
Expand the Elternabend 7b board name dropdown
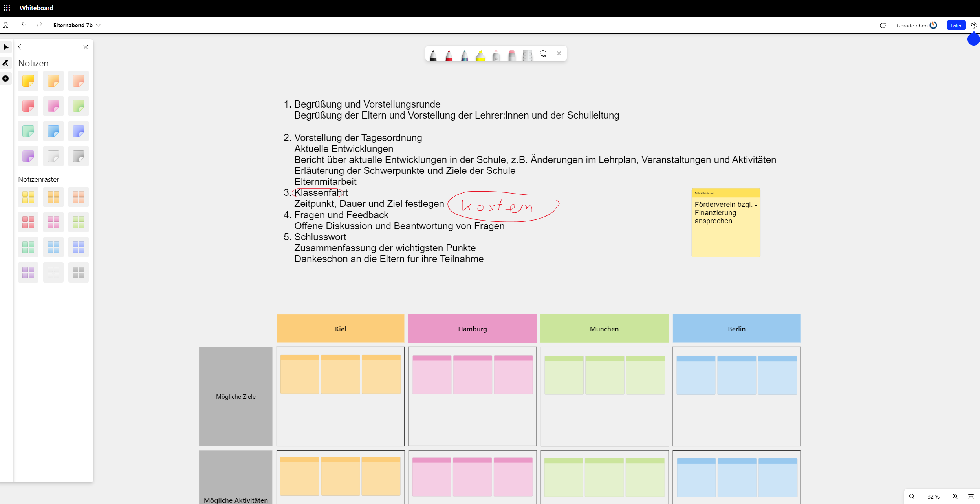pyautogui.click(x=98, y=25)
